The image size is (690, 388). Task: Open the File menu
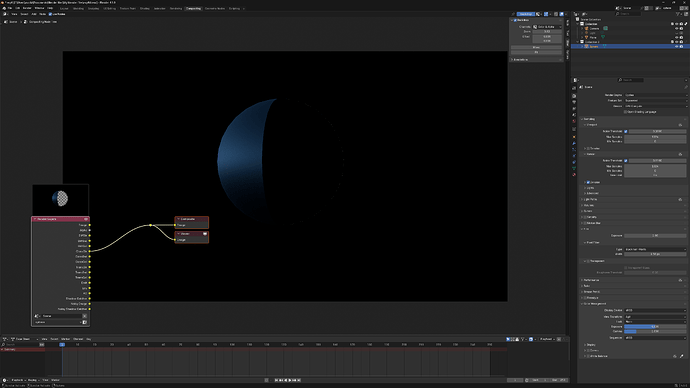[x=10, y=8]
